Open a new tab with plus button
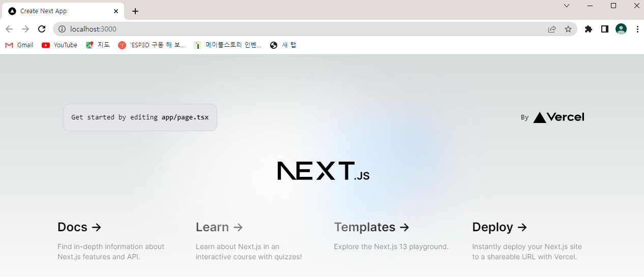This screenshot has width=644, height=277. [135, 11]
